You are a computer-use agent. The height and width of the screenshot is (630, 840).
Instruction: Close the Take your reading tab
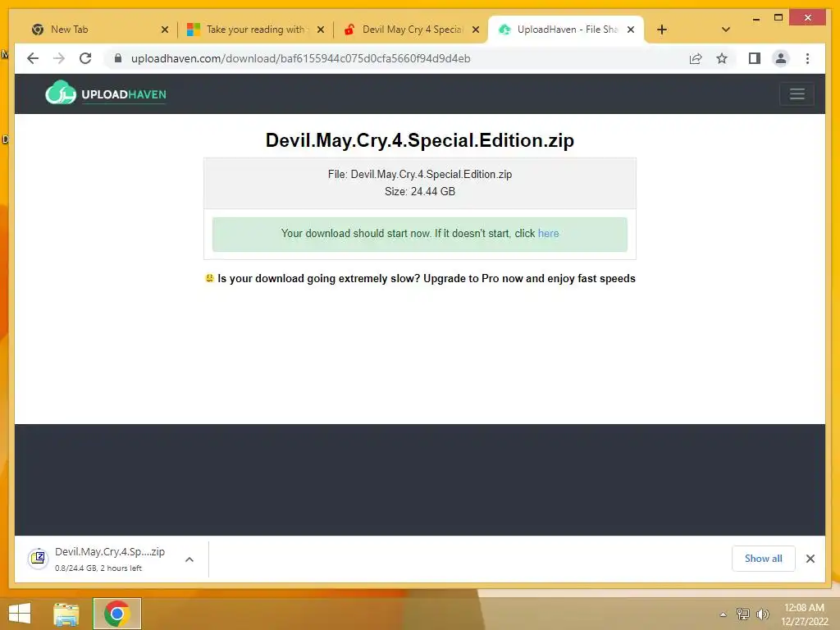pyautogui.click(x=321, y=30)
